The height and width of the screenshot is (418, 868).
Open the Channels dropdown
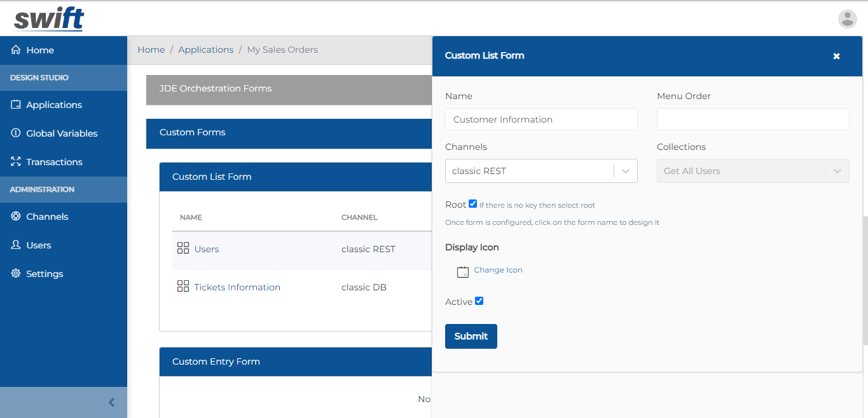click(x=541, y=171)
